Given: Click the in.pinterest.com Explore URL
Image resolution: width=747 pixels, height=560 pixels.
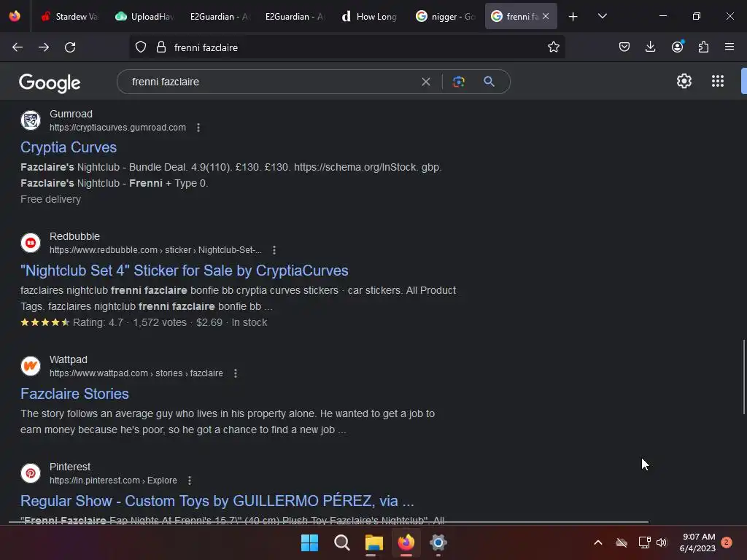Looking at the screenshot, I should pos(113,481).
